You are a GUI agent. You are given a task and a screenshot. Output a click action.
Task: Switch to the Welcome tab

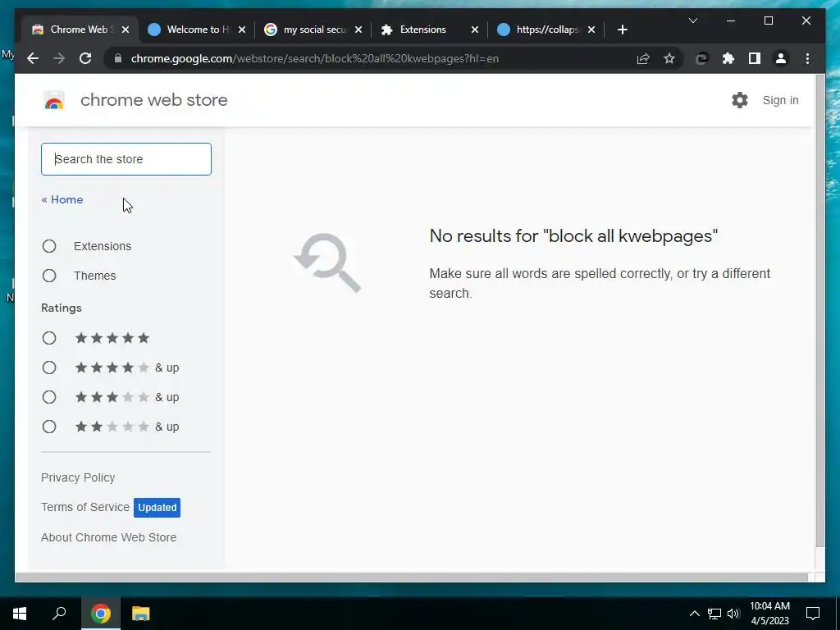[x=197, y=30]
